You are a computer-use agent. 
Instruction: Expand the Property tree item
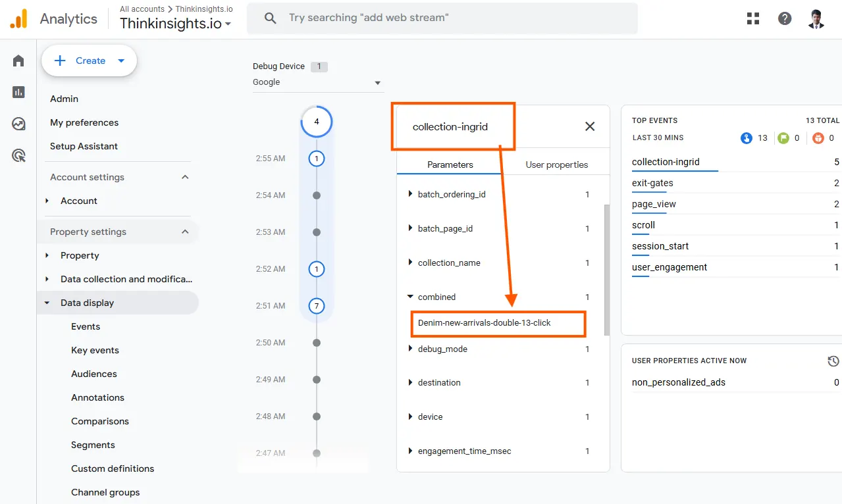pos(47,255)
